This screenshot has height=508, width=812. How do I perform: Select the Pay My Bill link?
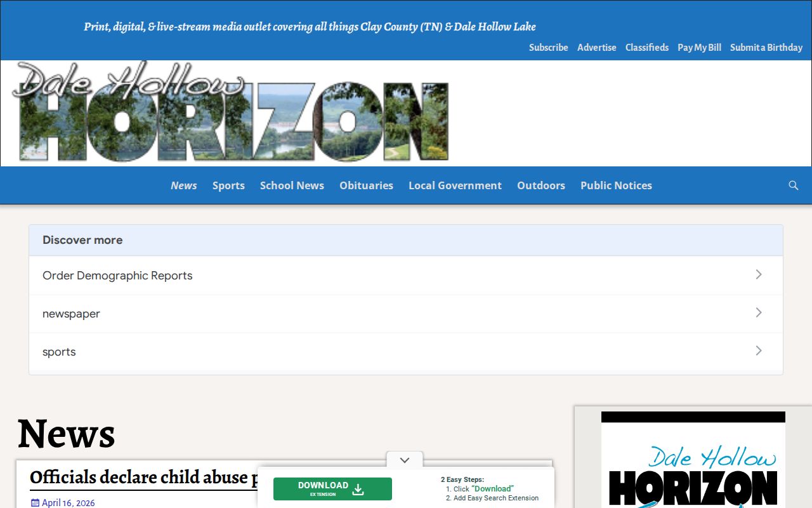pyautogui.click(x=699, y=48)
